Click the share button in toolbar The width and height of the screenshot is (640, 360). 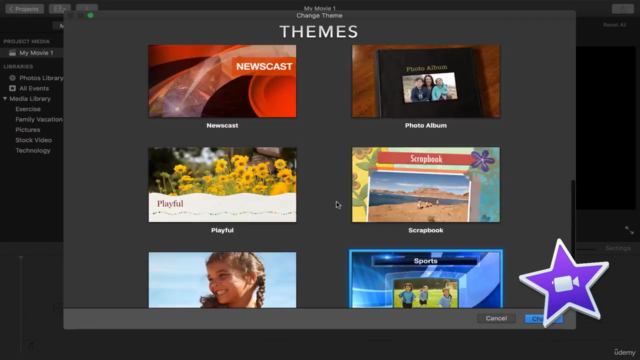point(622,9)
